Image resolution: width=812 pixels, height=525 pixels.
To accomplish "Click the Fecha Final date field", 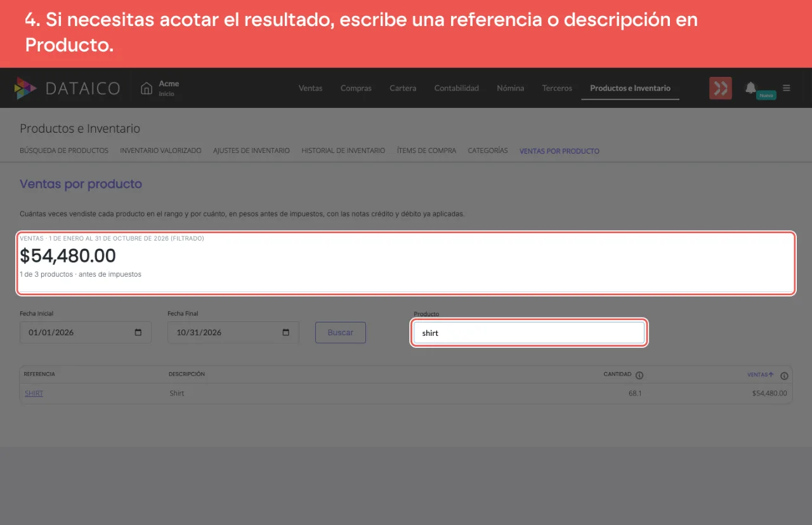I will pyautogui.click(x=233, y=333).
